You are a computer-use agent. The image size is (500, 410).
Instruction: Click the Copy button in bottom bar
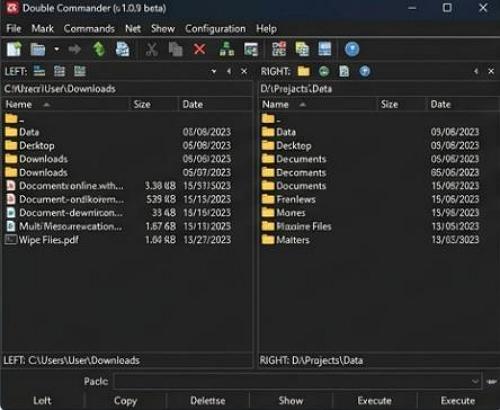coord(125,401)
